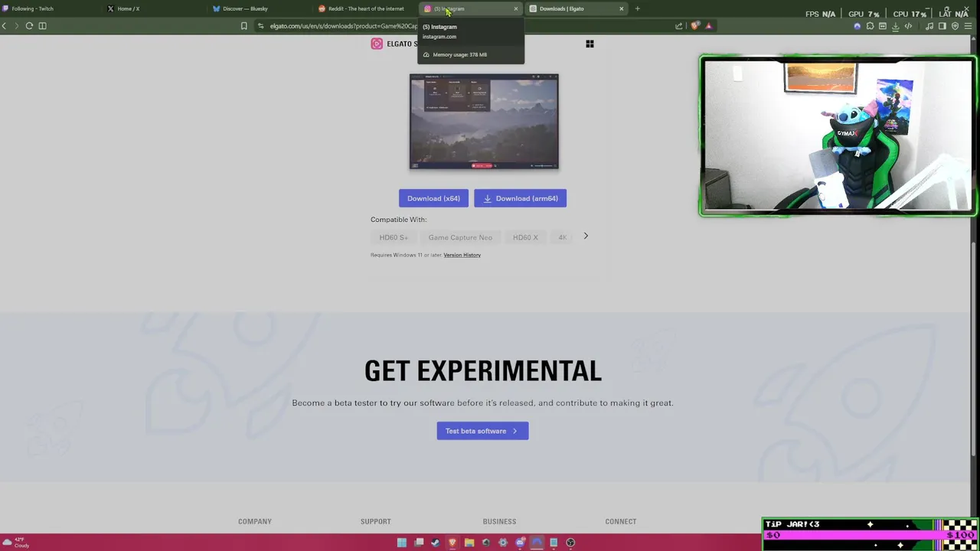Click the BUSINESS footer heading
Image resolution: width=980 pixels, height=551 pixels.
[499, 521]
